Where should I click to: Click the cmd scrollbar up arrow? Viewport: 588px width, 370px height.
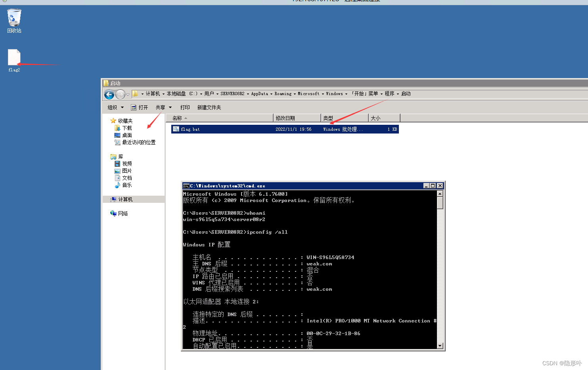[x=440, y=194]
